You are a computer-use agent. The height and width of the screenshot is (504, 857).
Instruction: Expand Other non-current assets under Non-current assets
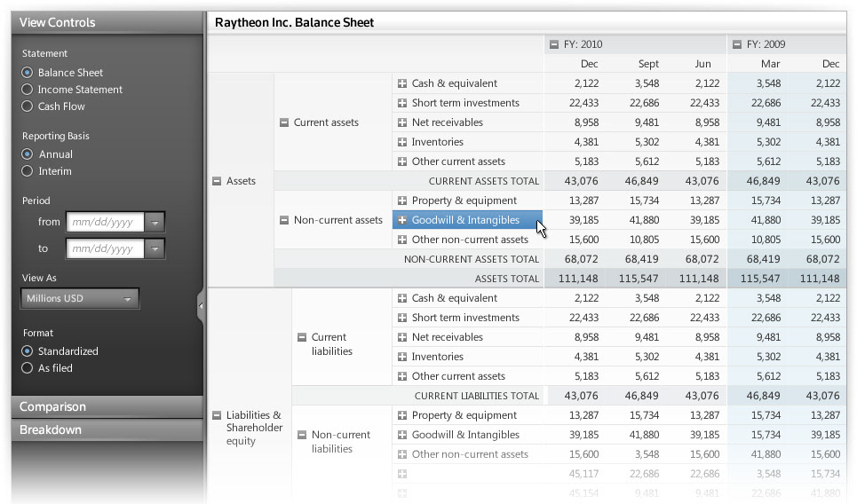[x=402, y=240]
